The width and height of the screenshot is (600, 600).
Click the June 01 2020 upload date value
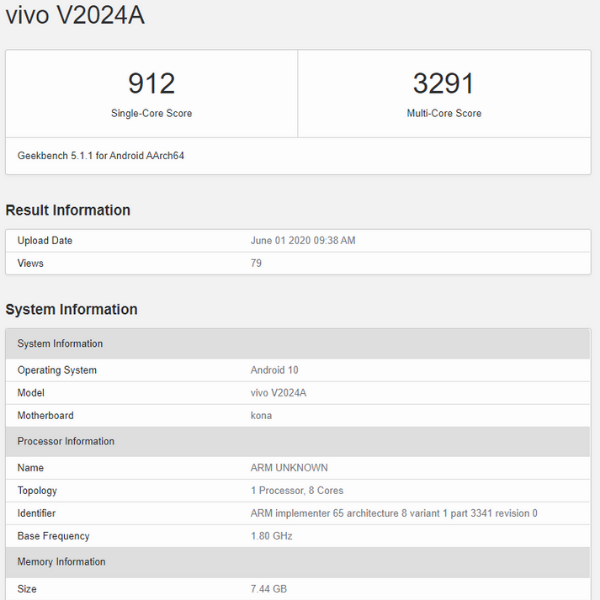(x=303, y=241)
